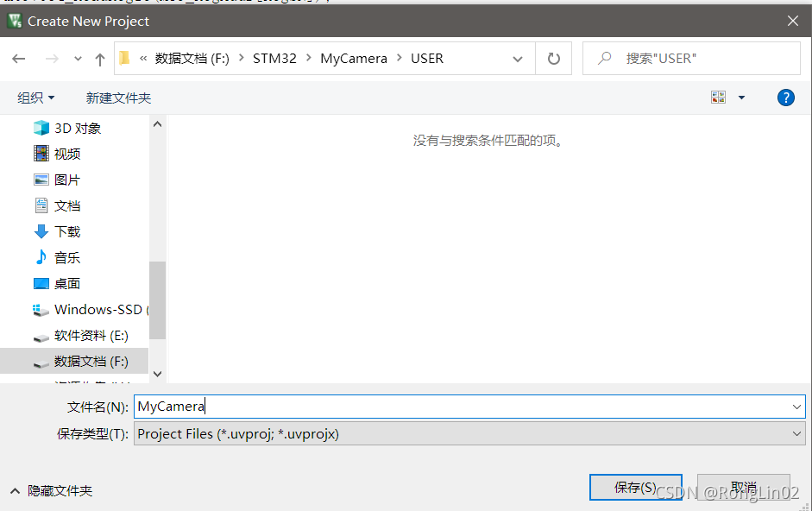The height and width of the screenshot is (511, 812).
Task: Open 音乐 folder in the sidebar
Action: tap(67, 257)
